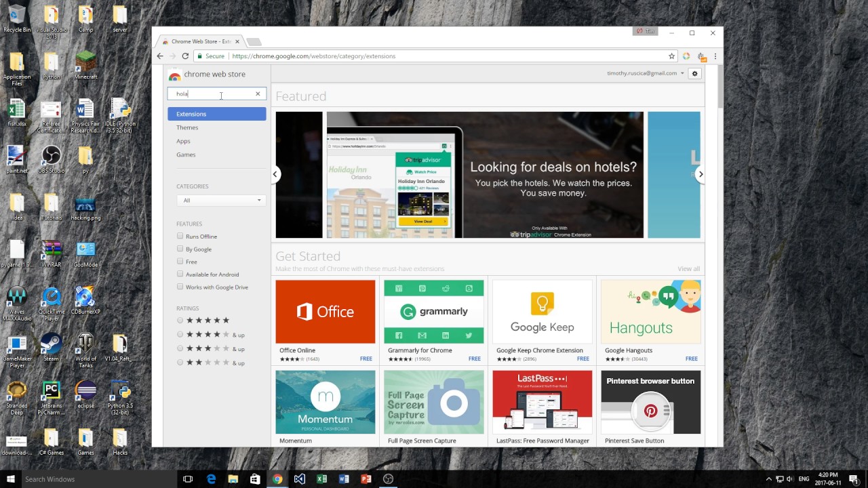Go back with the browser back arrow

pos(160,56)
